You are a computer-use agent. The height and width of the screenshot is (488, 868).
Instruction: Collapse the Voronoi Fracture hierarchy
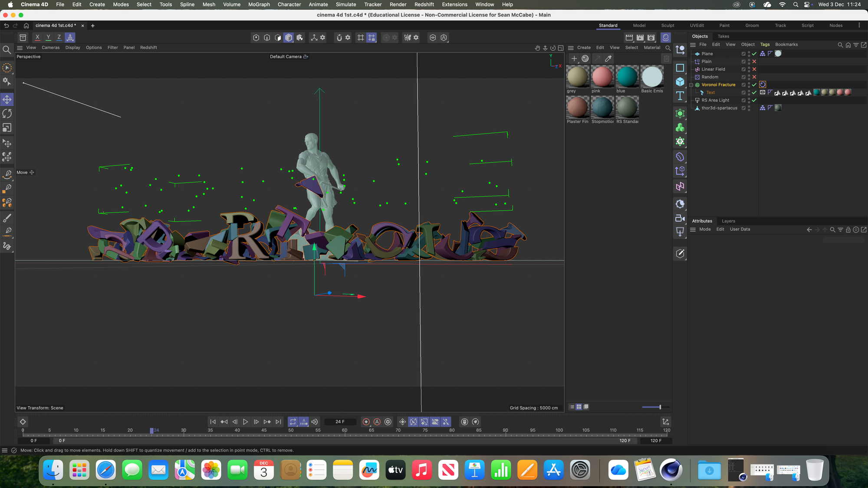[691, 85]
